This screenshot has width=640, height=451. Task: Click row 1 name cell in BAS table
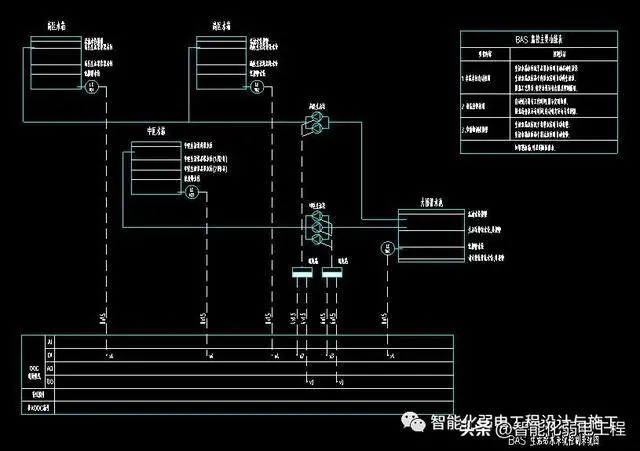[485, 78]
